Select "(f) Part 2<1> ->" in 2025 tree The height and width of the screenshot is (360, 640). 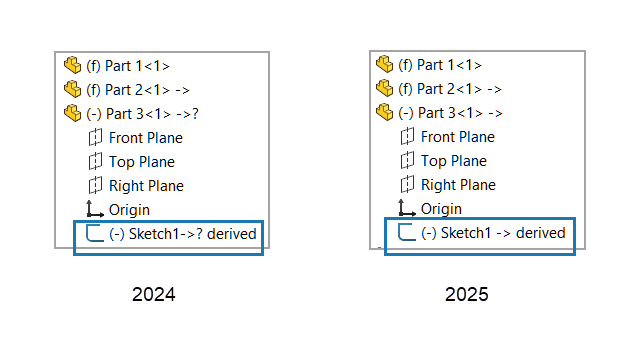point(450,89)
